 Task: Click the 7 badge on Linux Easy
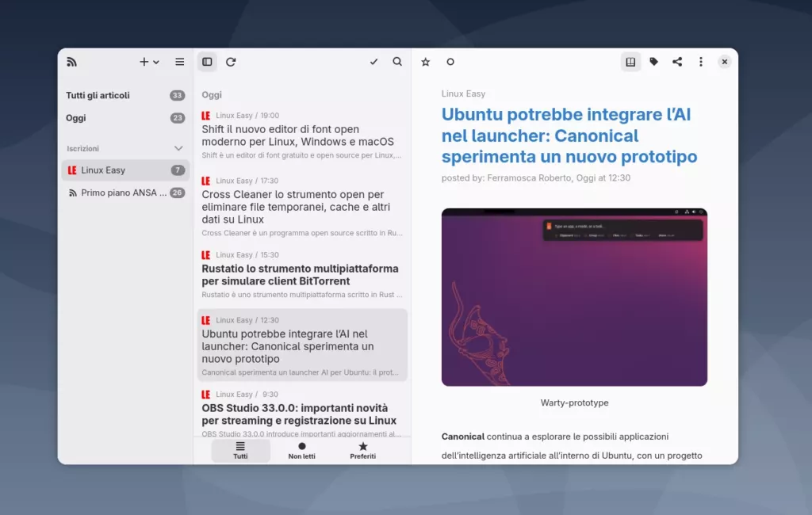point(178,170)
